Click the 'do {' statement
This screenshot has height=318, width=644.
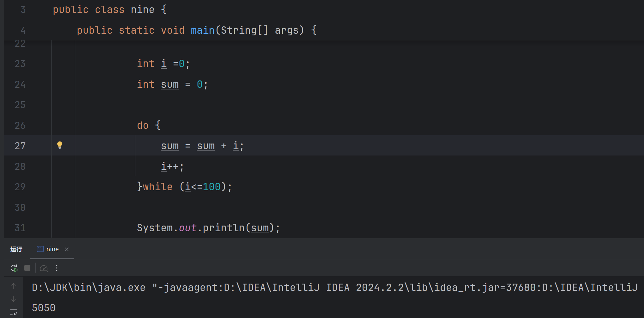coord(149,125)
